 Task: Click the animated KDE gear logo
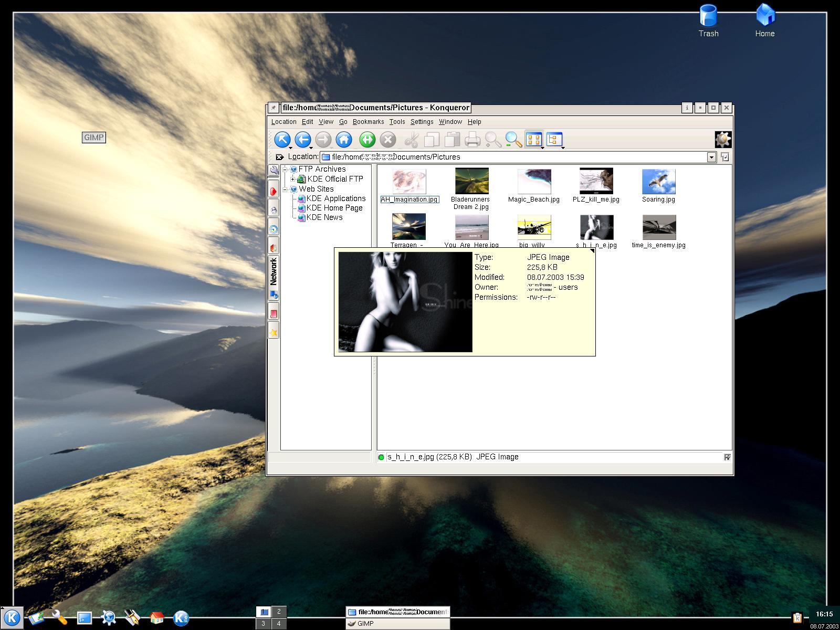coord(723,140)
